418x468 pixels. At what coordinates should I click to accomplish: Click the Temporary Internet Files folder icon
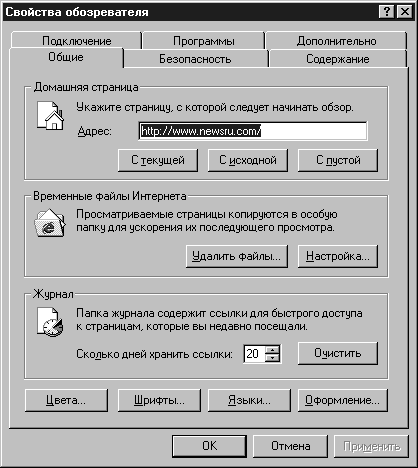tap(50, 223)
